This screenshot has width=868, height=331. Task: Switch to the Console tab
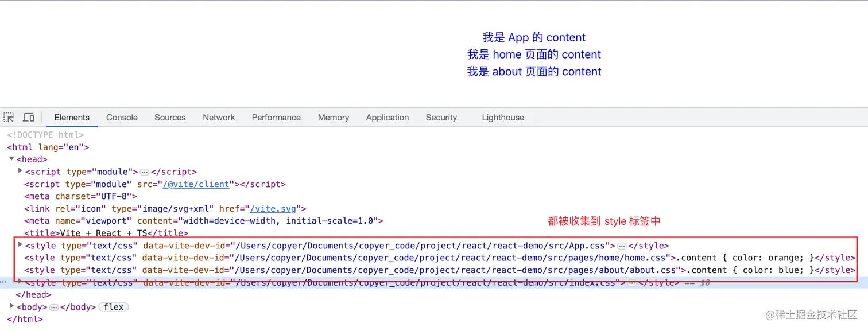click(x=122, y=118)
